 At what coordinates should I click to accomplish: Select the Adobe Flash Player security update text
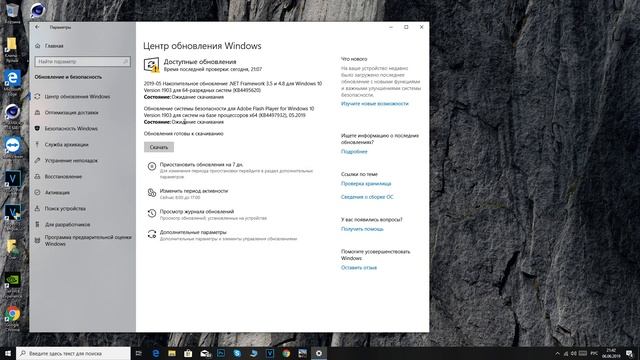tap(229, 112)
